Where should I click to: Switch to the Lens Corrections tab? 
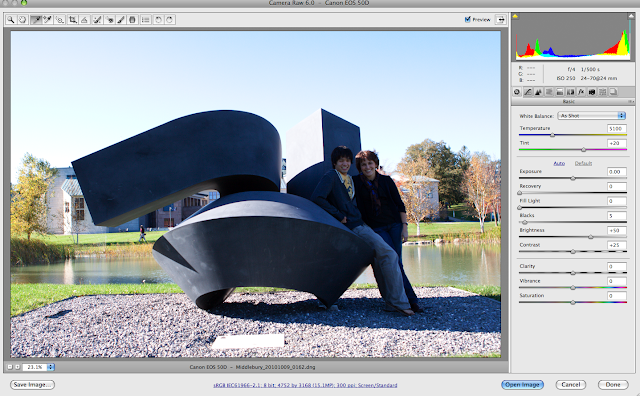point(571,92)
